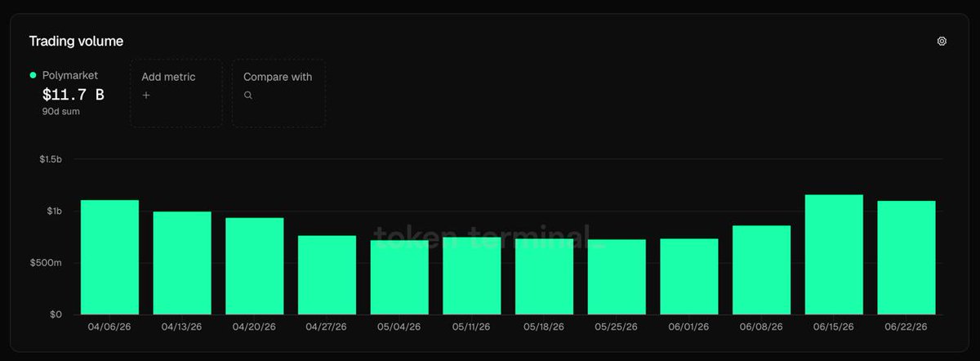The width and height of the screenshot is (980, 361).
Task: Select the bar for 04/06/26
Action: (x=109, y=257)
